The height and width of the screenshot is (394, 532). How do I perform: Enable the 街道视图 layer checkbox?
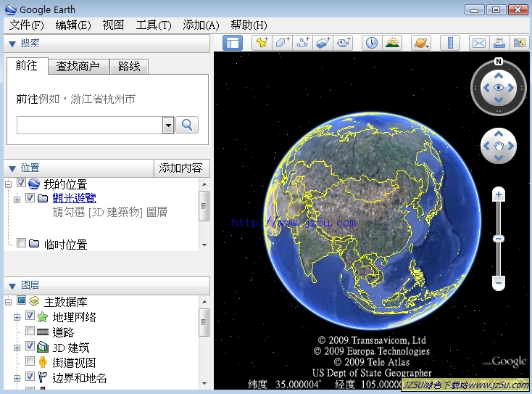[30, 361]
